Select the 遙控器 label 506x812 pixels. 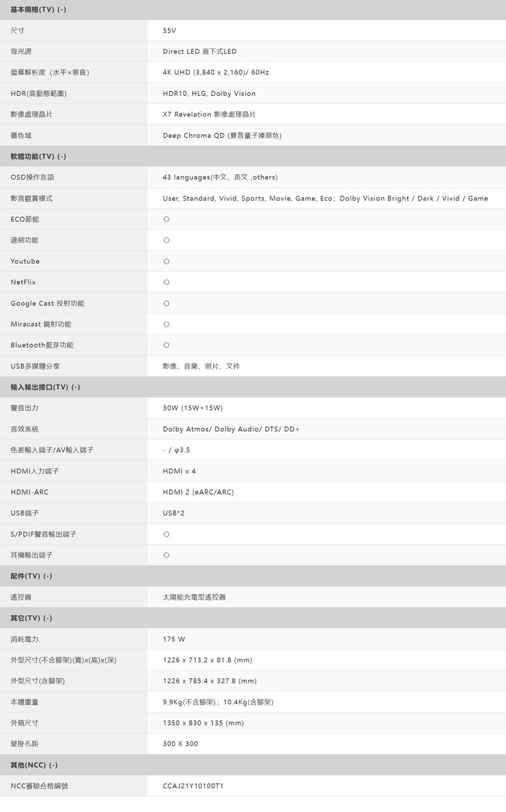(x=21, y=597)
